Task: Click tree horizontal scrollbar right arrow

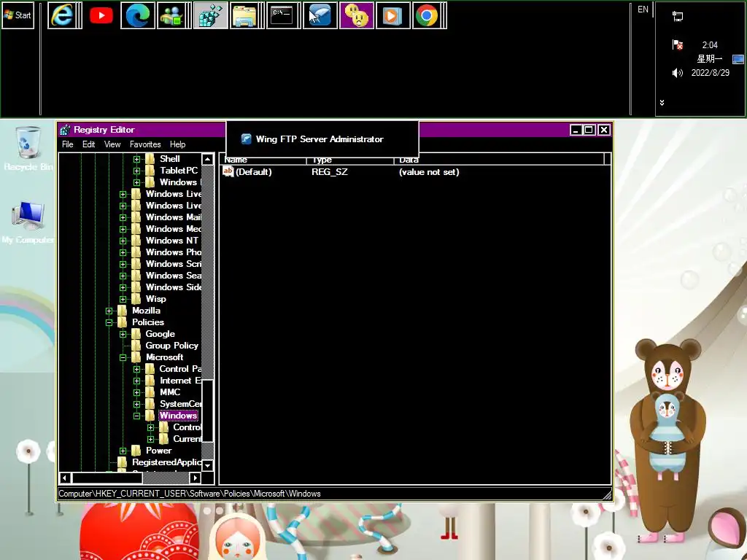Action: click(195, 478)
